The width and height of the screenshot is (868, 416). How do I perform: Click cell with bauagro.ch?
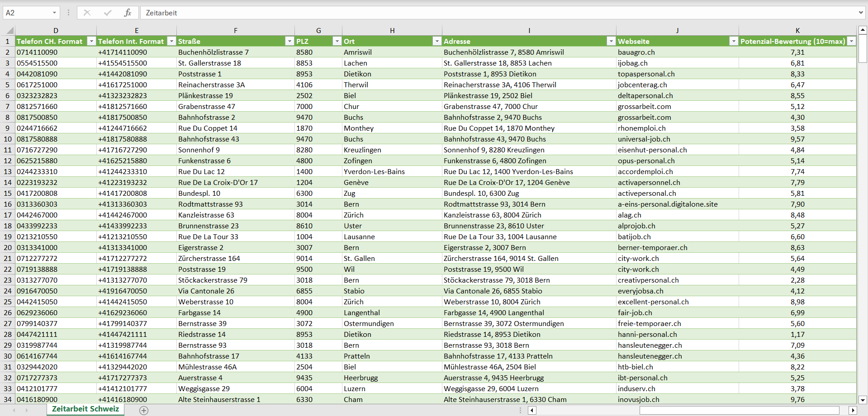[x=677, y=52]
